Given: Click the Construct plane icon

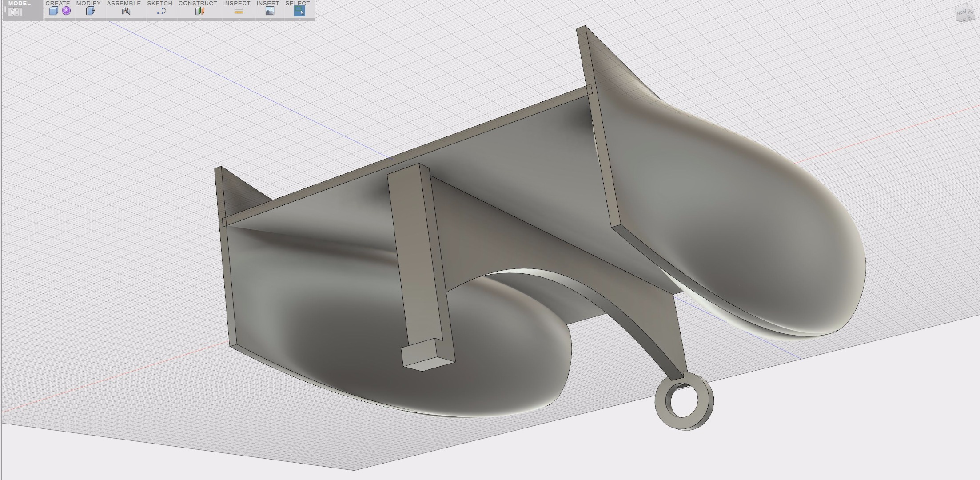Looking at the screenshot, I should point(200,11).
